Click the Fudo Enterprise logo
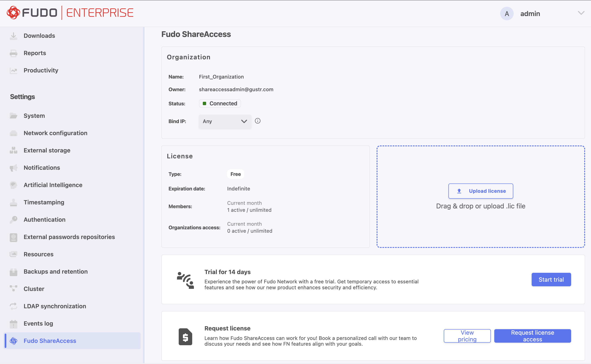The height and width of the screenshot is (364, 591). pos(70,13)
